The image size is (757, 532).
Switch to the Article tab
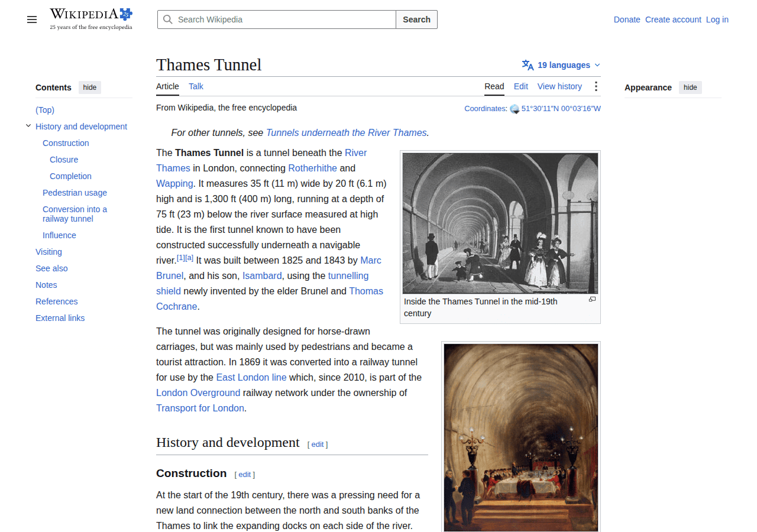[x=167, y=86]
